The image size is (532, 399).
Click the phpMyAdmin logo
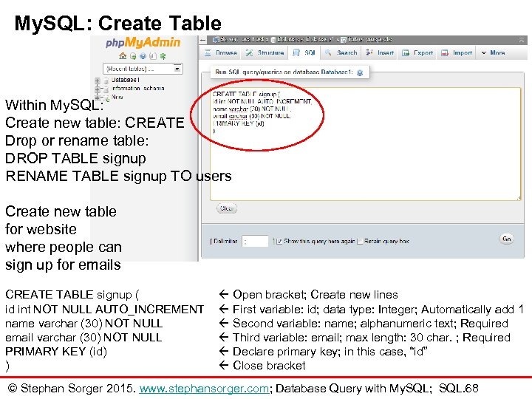pos(143,42)
